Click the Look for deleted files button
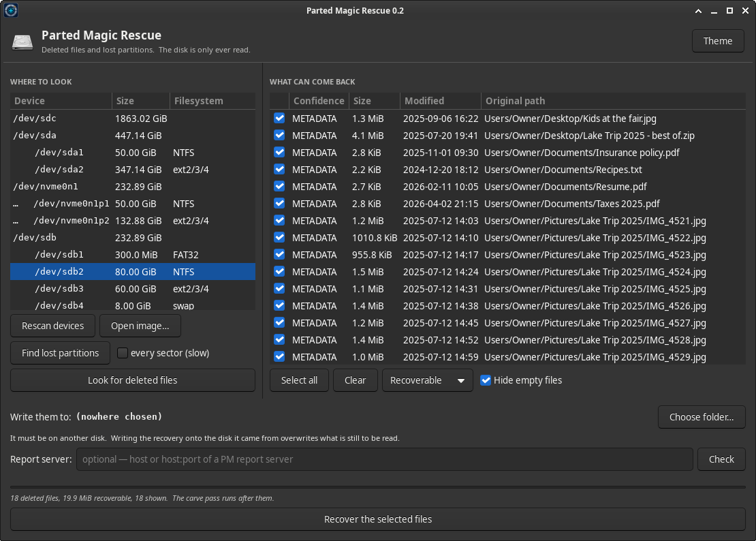 point(133,380)
